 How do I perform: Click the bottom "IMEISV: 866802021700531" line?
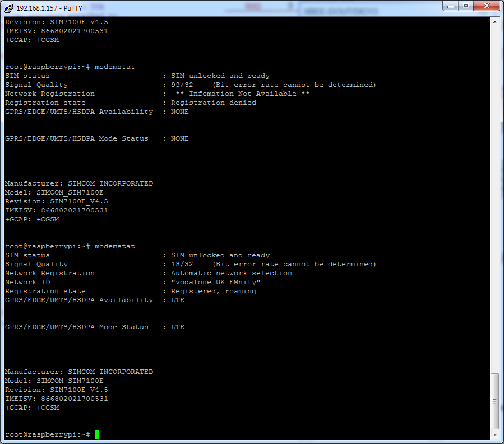pos(57,399)
